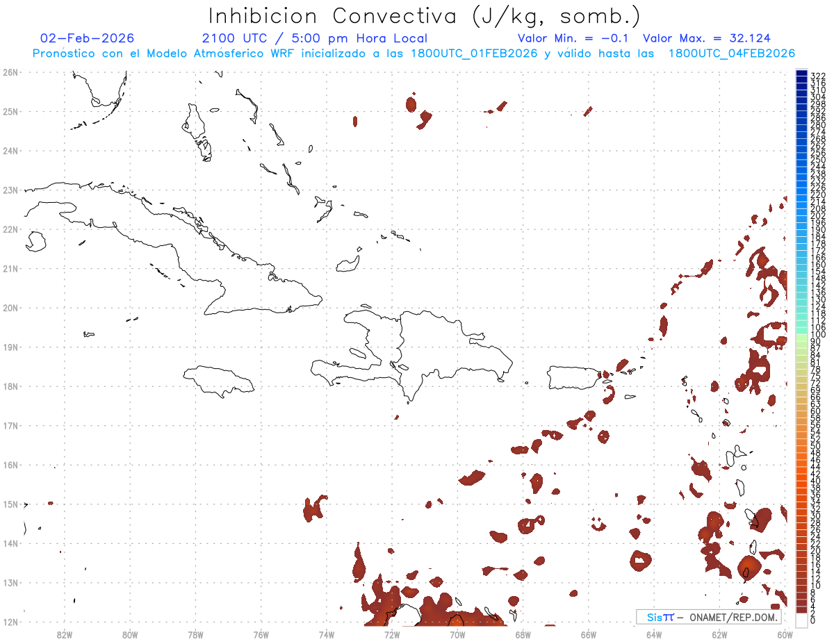Click the colorbar value 160
834x644 pixels.
click(818, 265)
